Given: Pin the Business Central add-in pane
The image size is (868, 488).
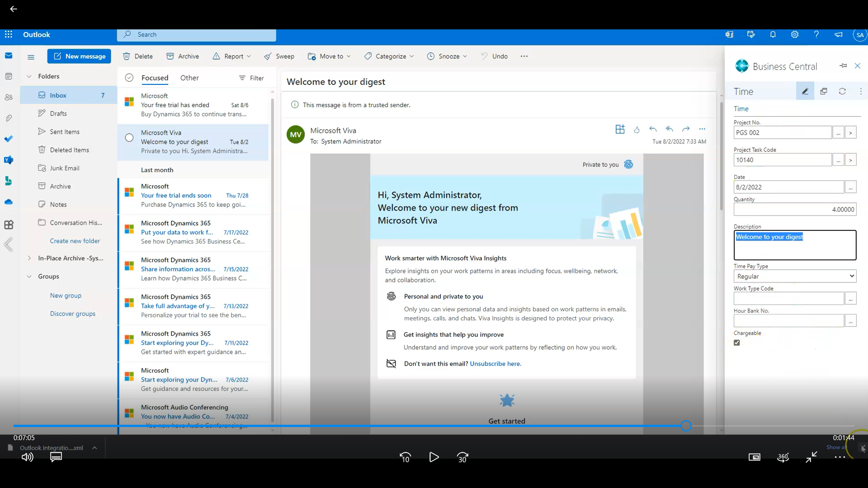Looking at the screenshot, I should click(843, 66).
